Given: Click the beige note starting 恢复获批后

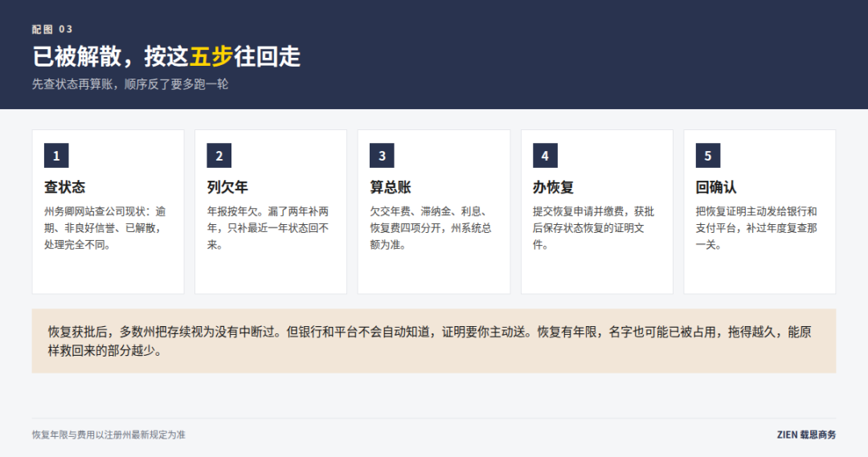Looking at the screenshot, I should pyautogui.click(x=434, y=341).
